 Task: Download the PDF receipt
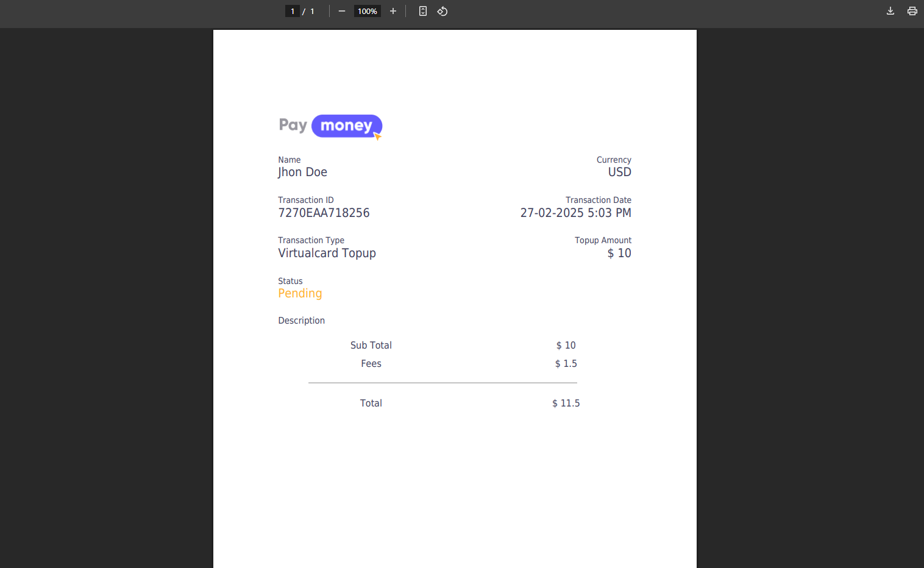coord(890,11)
